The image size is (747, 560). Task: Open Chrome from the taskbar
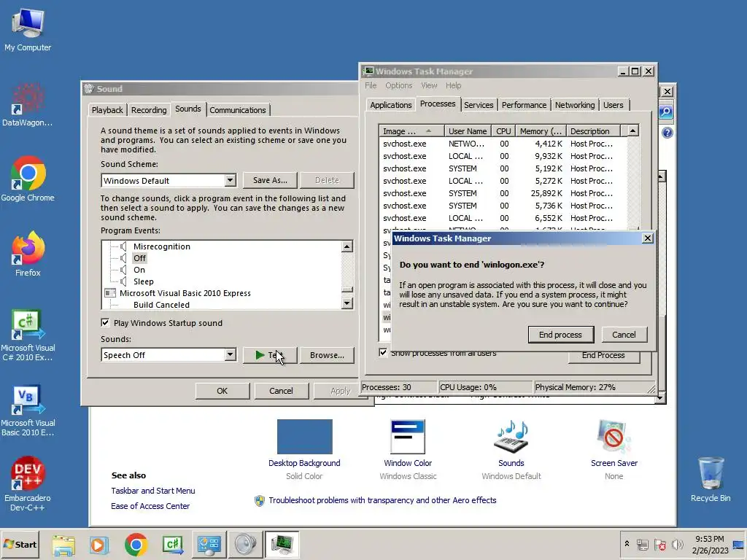pos(136,545)
